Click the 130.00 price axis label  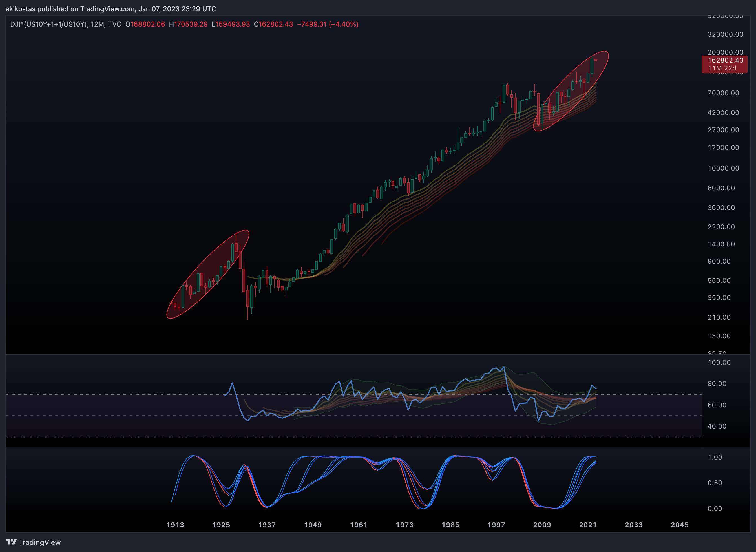coord(719,336)
